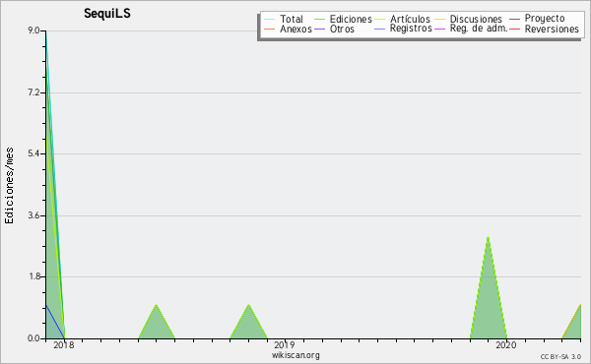Click the Ediciones/mes axis label
The height and width of the screenshot is (364, 591).
click(x=9, y=186)
